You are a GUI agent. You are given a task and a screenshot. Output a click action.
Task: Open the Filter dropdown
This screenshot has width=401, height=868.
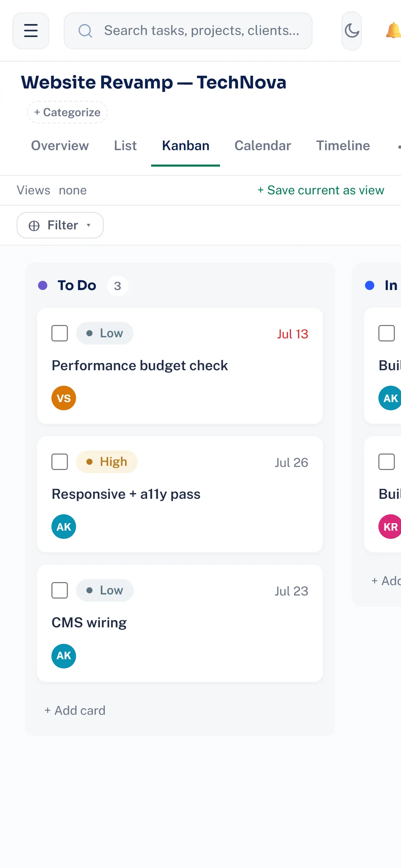tap(60, 225)
